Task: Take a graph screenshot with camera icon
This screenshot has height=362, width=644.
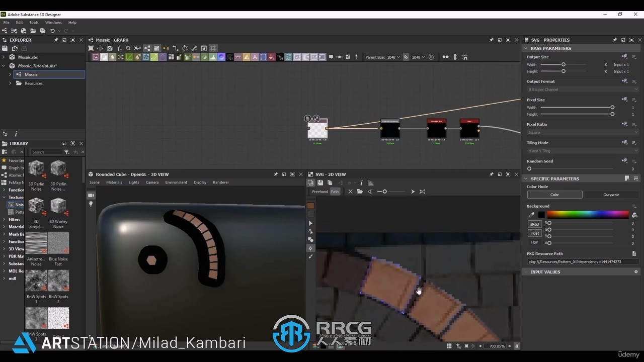Action: (x=110, y=48)
